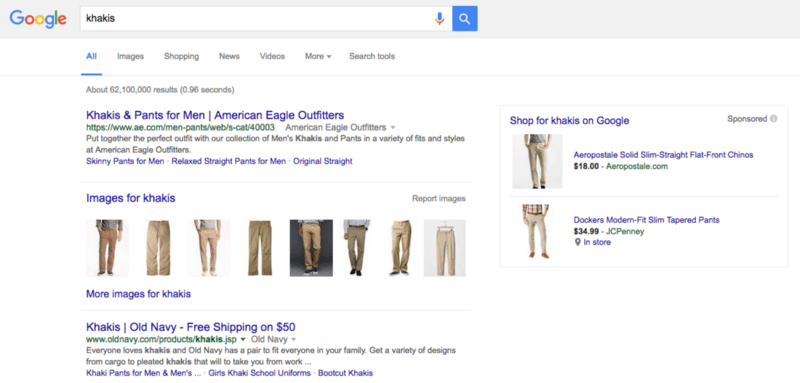Open third khakis image thumbnail
Viewport: 800px width, 383px height.
[x=209, y=248]
